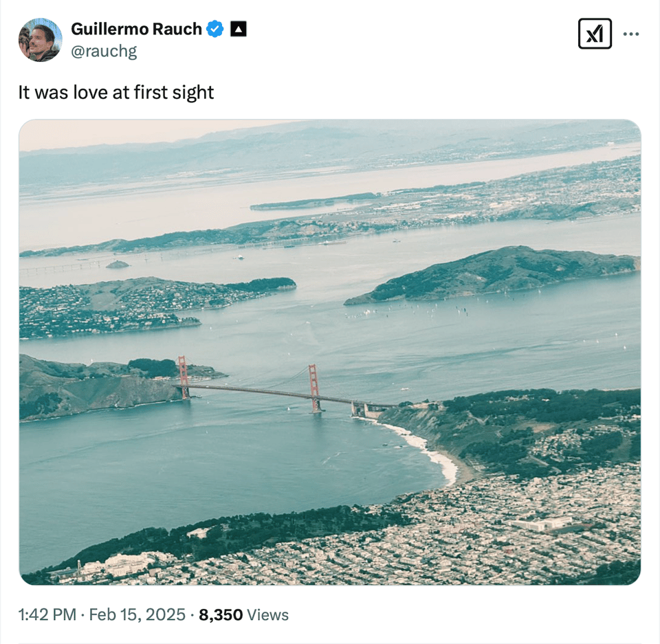
Task: Open the @rauchg handle link
Action: [x=103, y=50]
